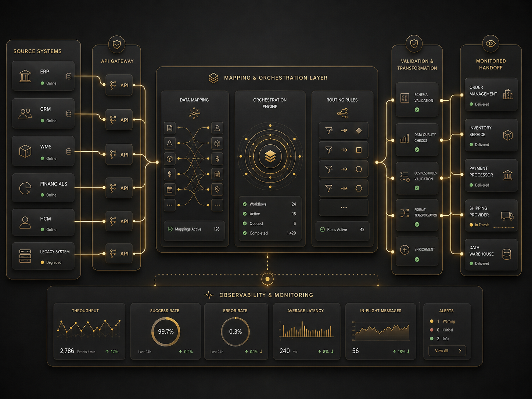Select the Shipping Provider truck icon

click(x=507, y=216)
